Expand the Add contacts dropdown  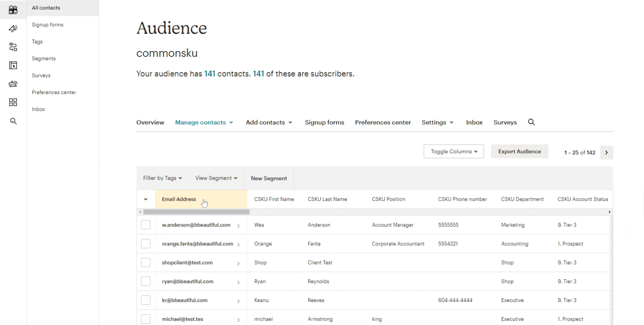(269, 122)
